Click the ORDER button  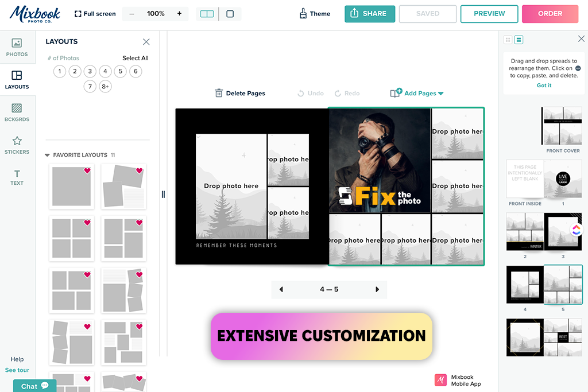(550, 14)
